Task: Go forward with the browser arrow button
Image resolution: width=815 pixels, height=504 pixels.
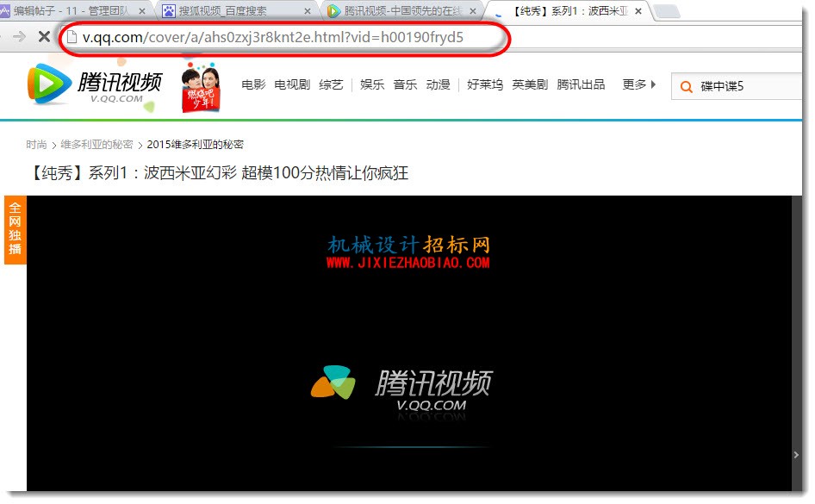Action: point(19,36)
